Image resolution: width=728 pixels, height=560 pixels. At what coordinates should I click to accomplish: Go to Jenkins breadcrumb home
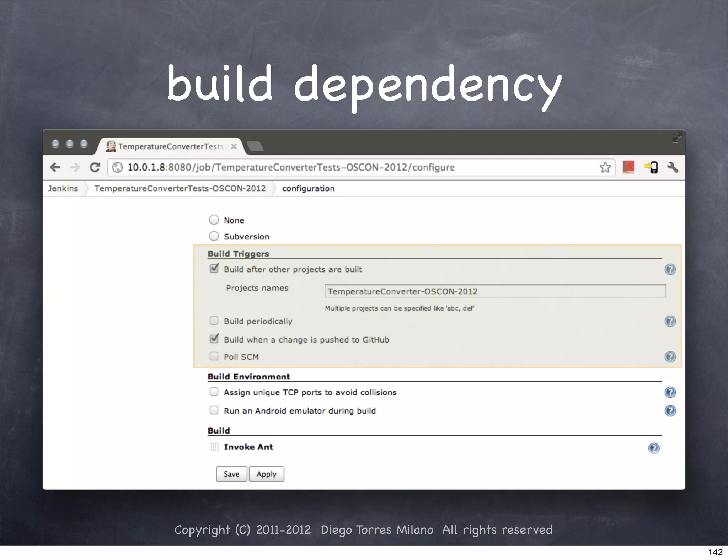coord(63,188)
